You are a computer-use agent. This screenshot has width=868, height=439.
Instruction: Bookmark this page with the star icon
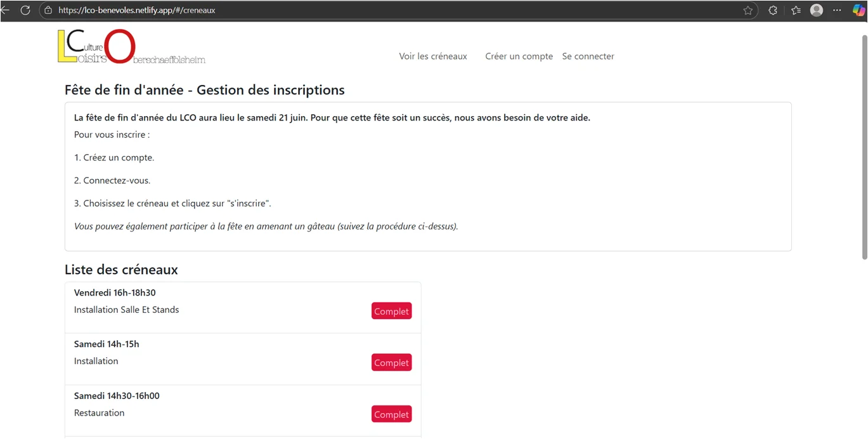[x=748, y=10]
